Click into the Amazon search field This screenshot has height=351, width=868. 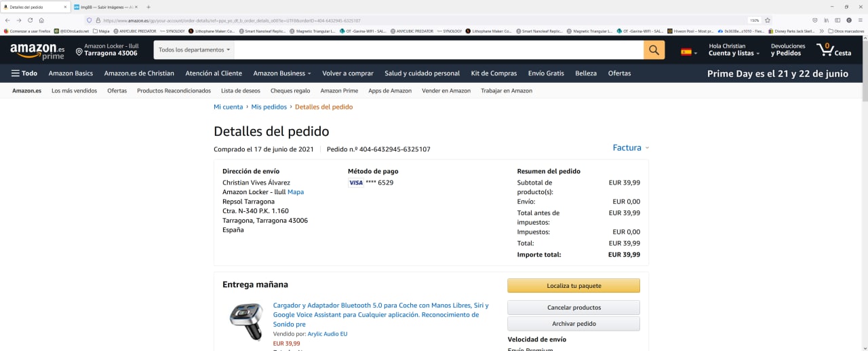(439, 50)
